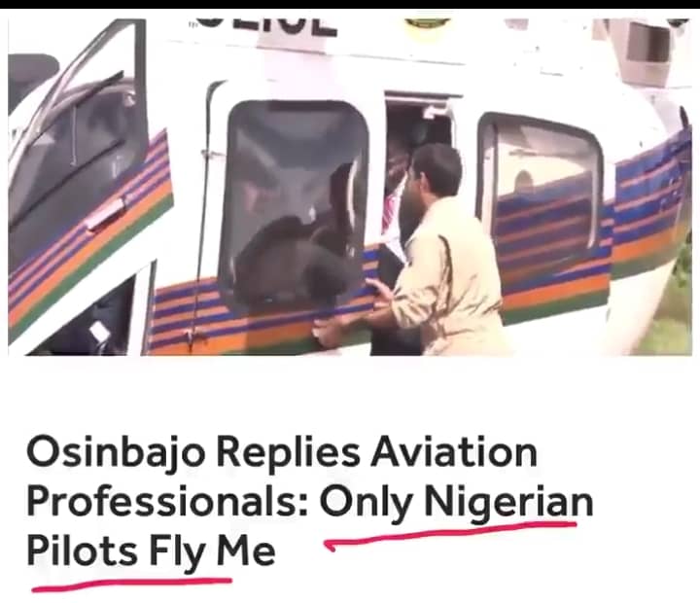This screenshot has height=603, width=700.
Task: Click the word Osinbajo in headline
Action: pyautogui.click(x=116, y=452)
